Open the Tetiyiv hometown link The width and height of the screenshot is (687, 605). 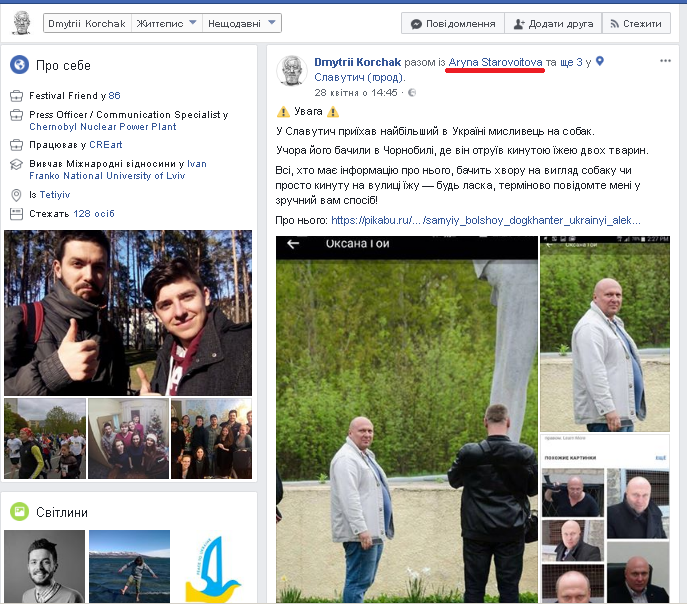55,195
